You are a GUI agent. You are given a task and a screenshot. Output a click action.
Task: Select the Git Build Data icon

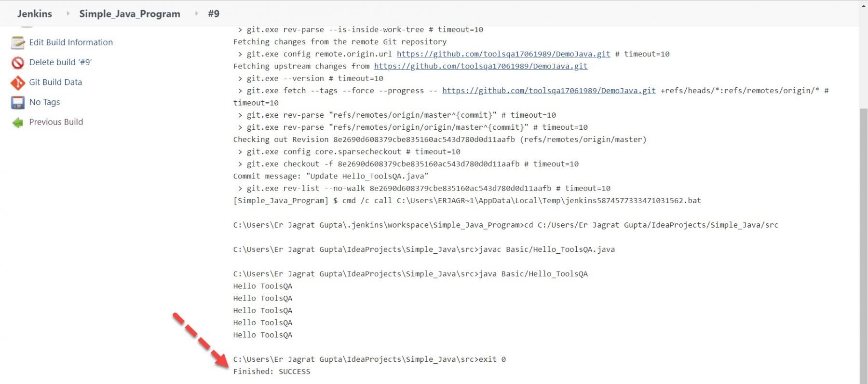[x=17, y=82]
